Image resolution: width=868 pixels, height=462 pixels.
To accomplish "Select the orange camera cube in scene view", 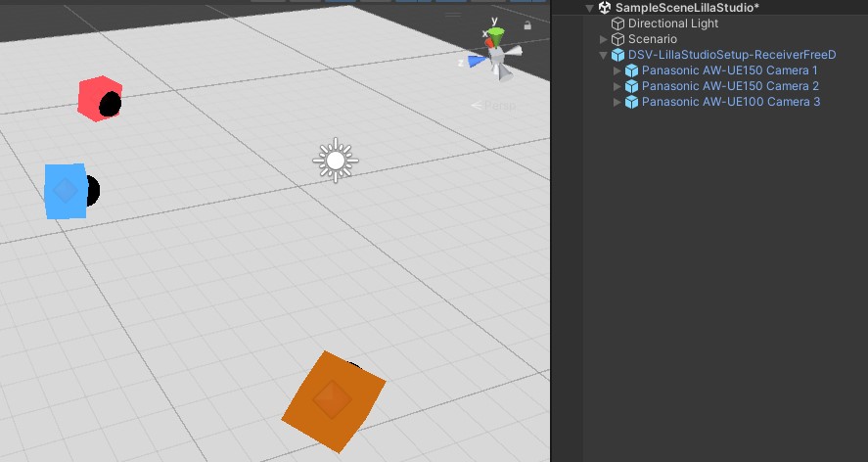I will [331, 401].
